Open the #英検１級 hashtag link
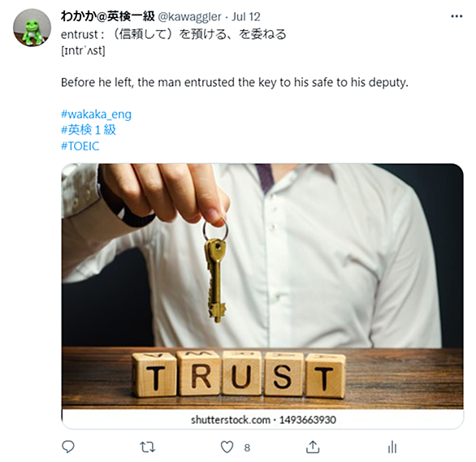 [x=89, y=130]
